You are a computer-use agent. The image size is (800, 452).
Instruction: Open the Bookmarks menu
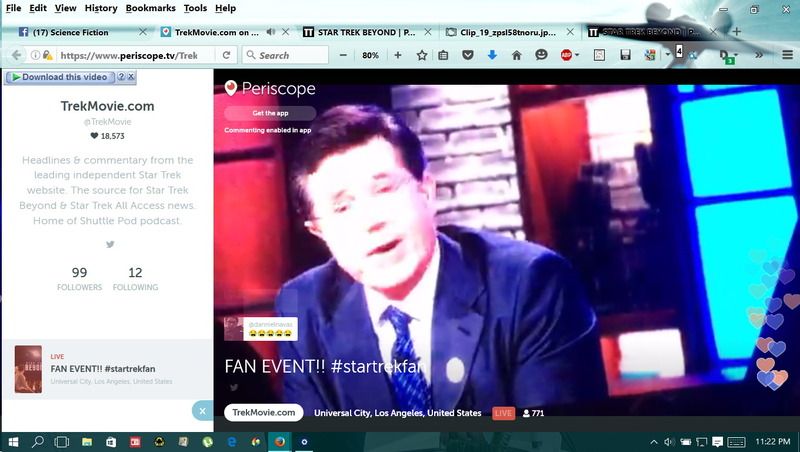coord(151,8)
